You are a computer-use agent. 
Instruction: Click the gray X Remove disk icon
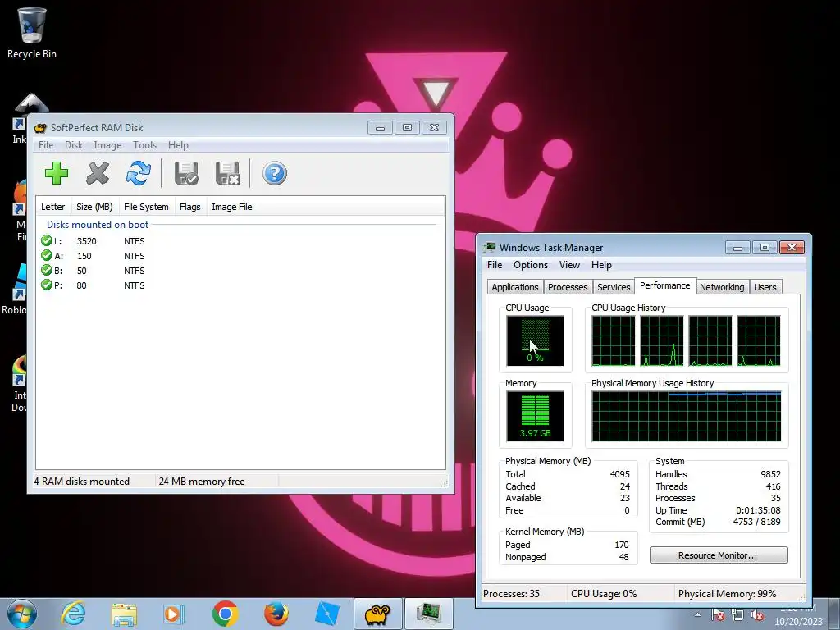98,174
